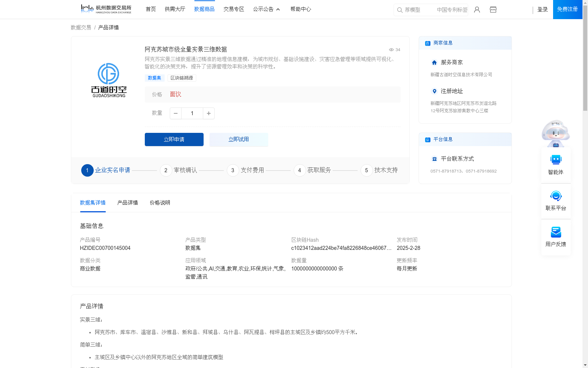Click the 平台联系方式 telephone icon
This screenshot has height=368, width=588.
coord(434,159)
